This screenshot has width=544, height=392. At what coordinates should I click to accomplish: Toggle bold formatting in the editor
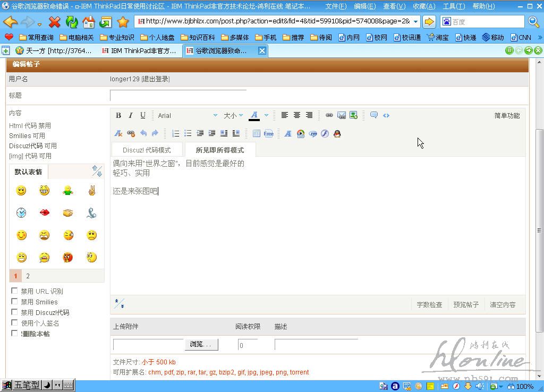coord(118,115)
